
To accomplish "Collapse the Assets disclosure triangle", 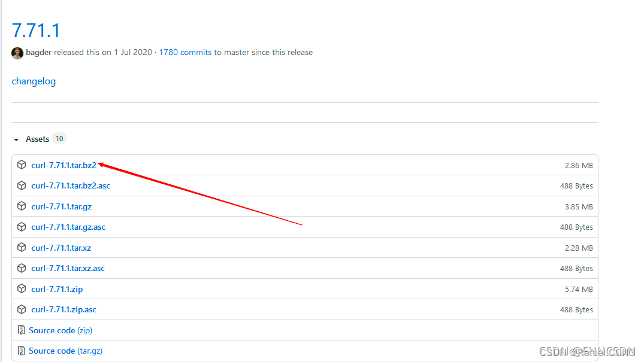I will [x=16, y=139].
